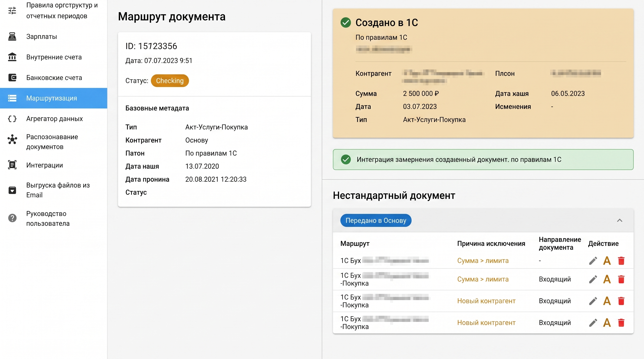The width and height of the screenshot is (644, 359).
Task: Open Распознавание документов section
Action: (54, 142)
